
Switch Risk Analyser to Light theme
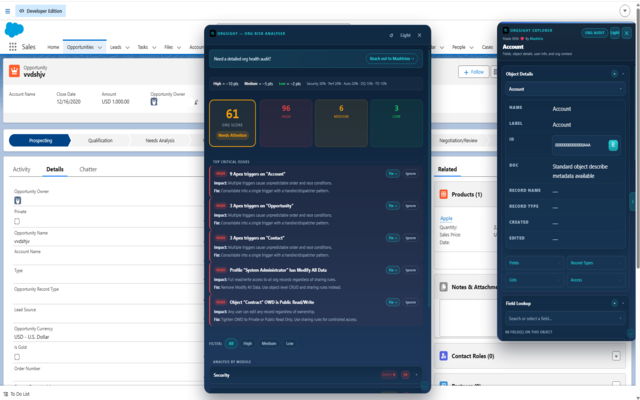coord(405,36)
